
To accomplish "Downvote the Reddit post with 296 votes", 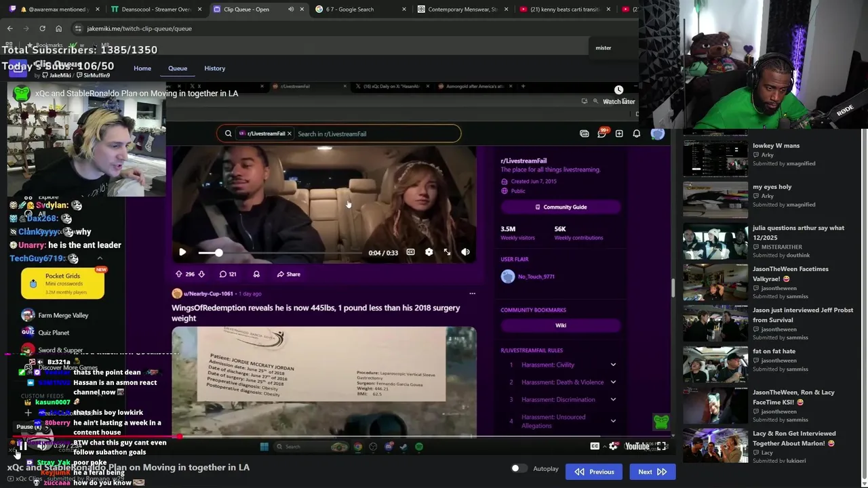I will [x=201, y=274].
